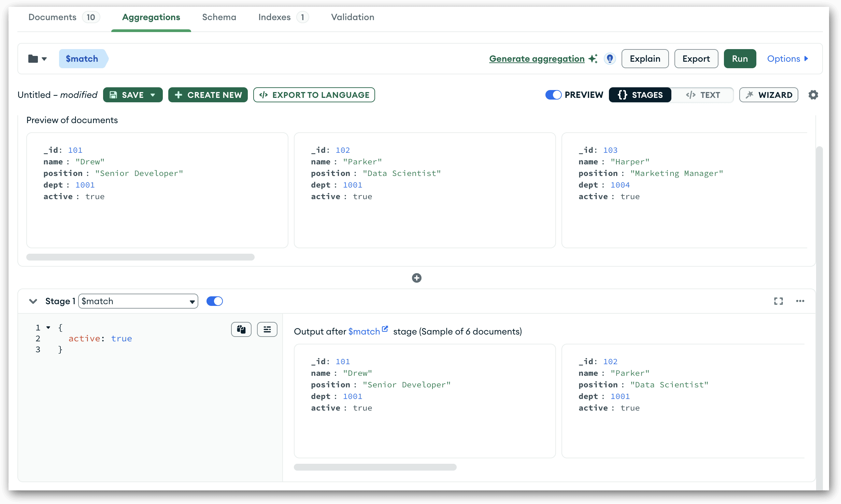Expand the Options panel
The image size is (841, 504).
point(787,59)
